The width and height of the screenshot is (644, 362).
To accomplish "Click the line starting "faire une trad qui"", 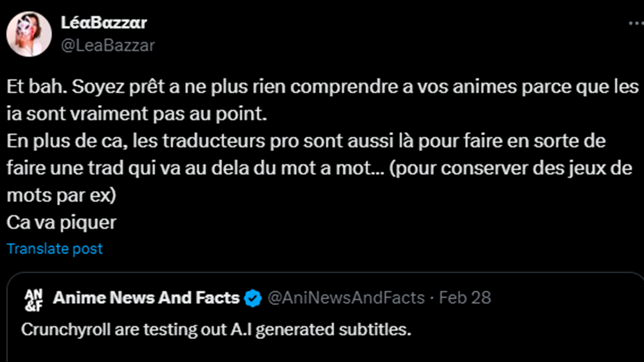I will point(322,168).
